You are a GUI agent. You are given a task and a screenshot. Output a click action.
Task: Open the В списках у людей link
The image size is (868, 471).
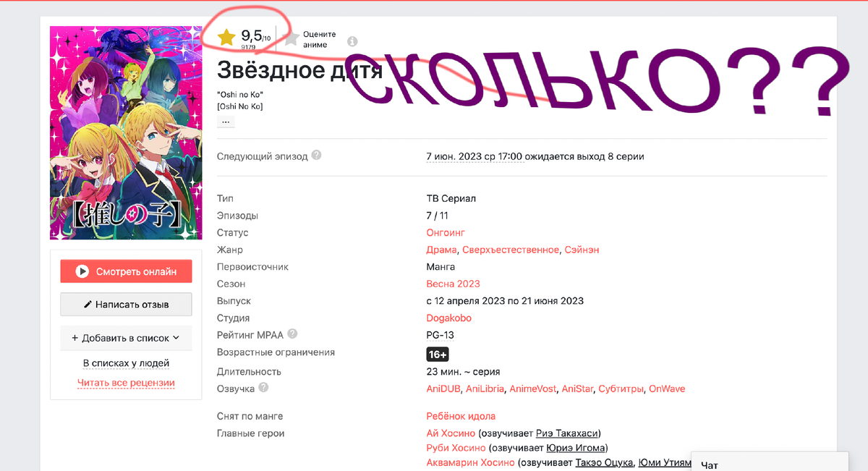126,363
